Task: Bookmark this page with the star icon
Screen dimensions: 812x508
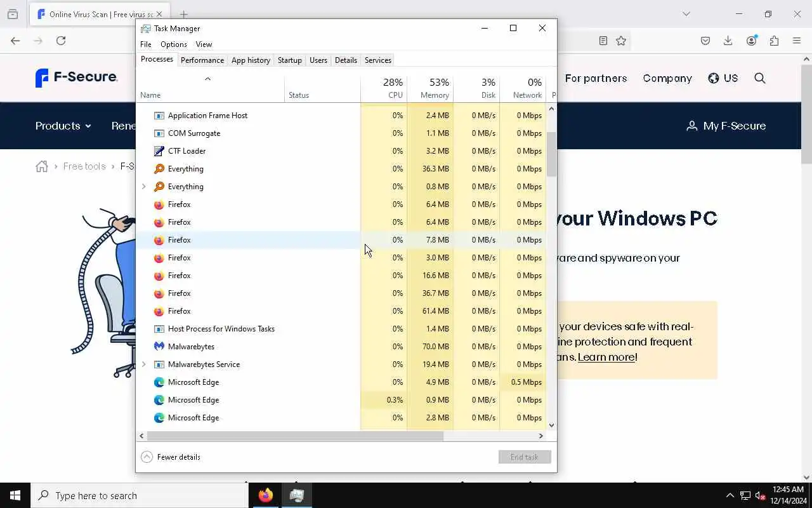Action: (621, 41)
